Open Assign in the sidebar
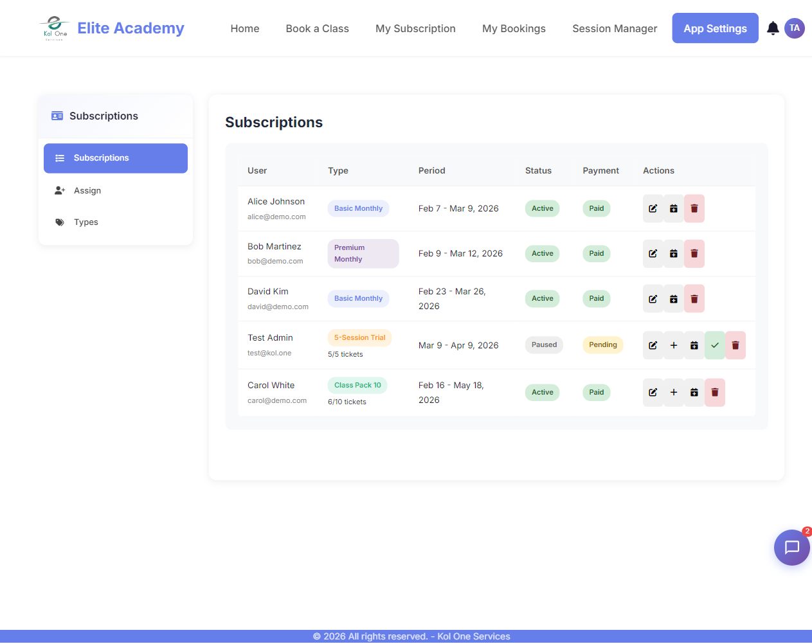The height and width of the screenshot is (644, 812). [x=87, y=190]
